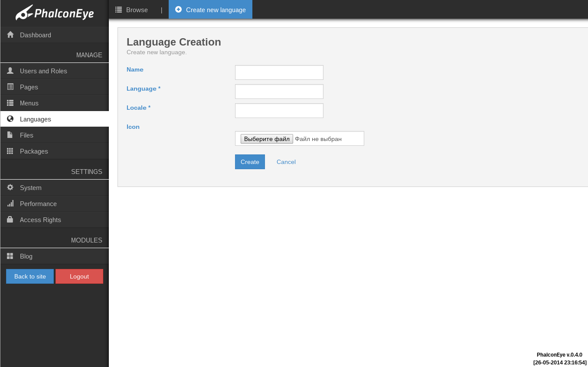
Task: Click the Browse list icon
Action: (118, 10)
